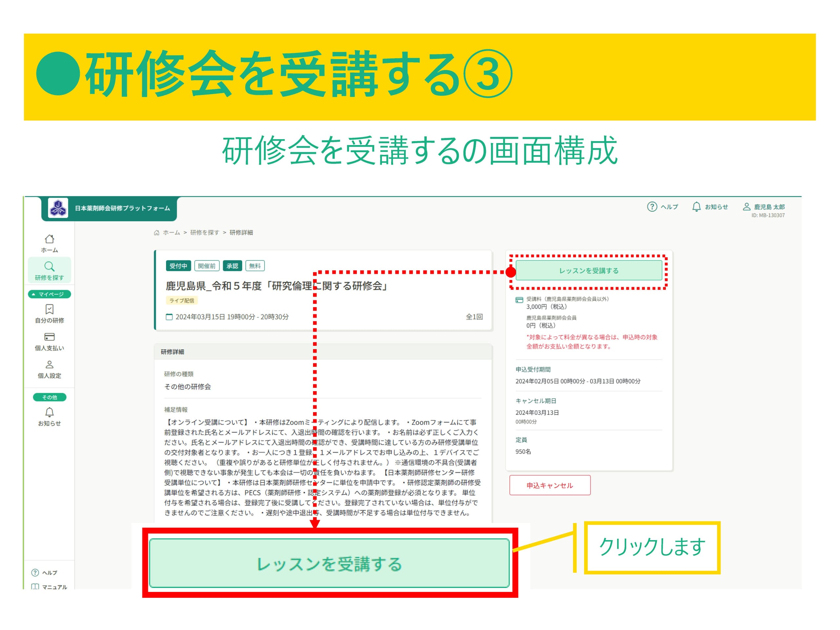This screenshot has width=840, height=630.
Task: Click the 日本薬剤師会研修プラットフォーム title
Action: (x=122, y=208)
